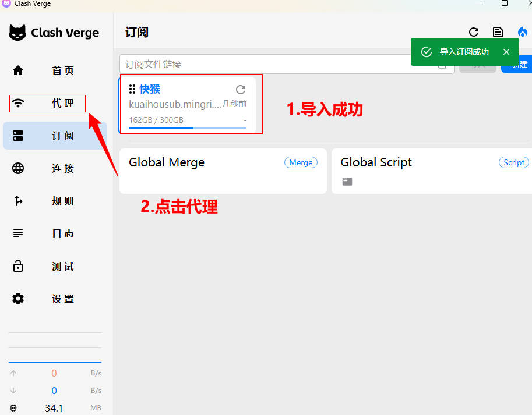The height and width of the screenshot is (415, 532).
Task: Open the Global Merge card
Action: [x=223, y=171]
